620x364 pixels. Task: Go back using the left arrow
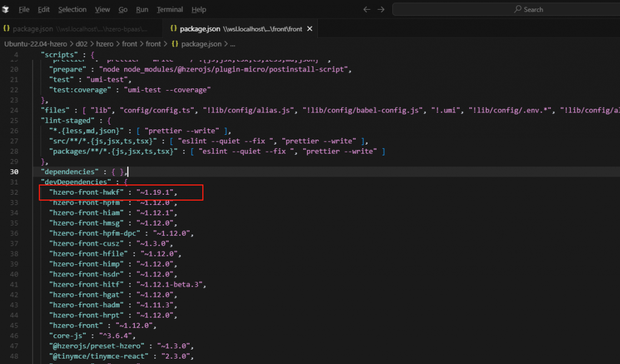click(366, 10)
